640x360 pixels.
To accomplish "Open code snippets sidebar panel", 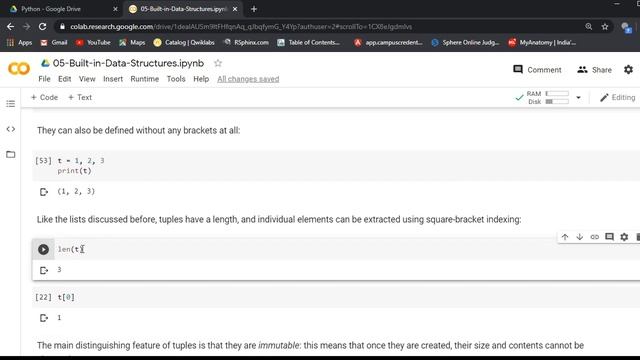I will tap(11, 129).
